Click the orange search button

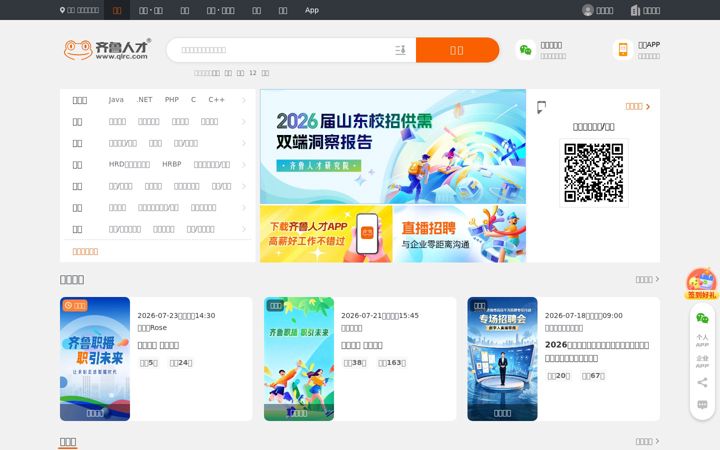point(457,50)
